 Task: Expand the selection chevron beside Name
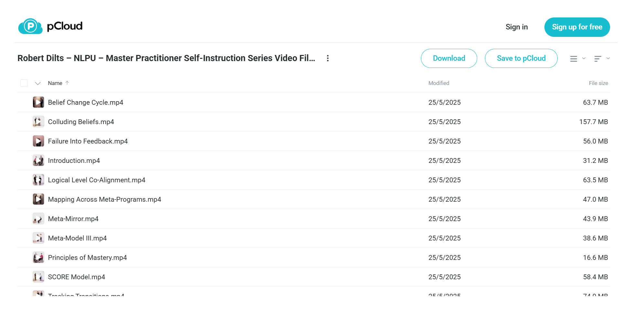[x=38, y=83]
